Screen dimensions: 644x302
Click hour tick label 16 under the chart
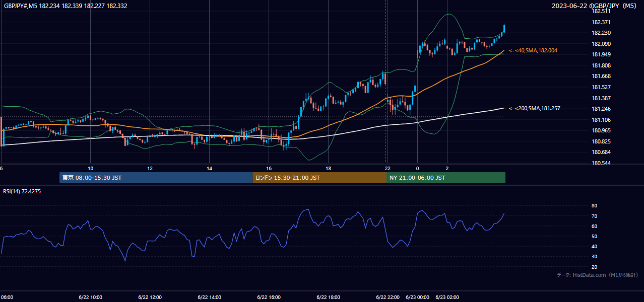pyautogui.click(x=269, y=168)
